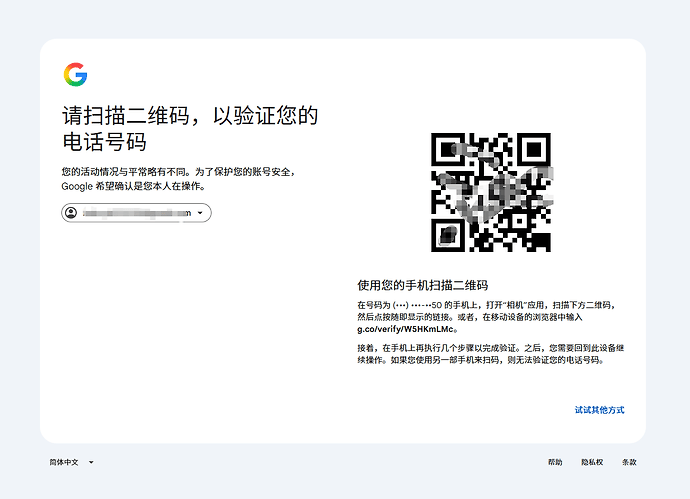The image size is (690, 499).
Task: Click the heading 使用您的手机扫描二维码
Action: [x=422, y=286]
